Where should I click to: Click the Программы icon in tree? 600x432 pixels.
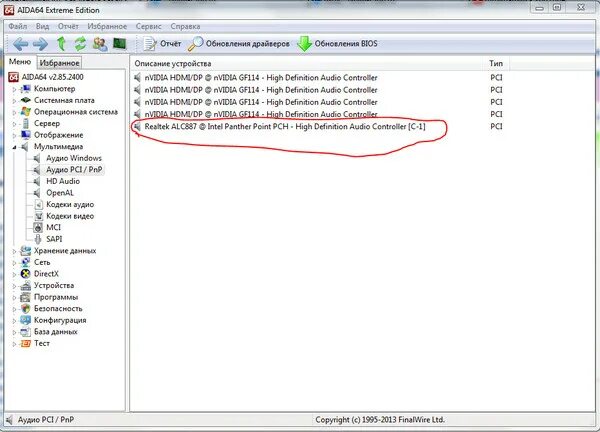tap(25, 297)
